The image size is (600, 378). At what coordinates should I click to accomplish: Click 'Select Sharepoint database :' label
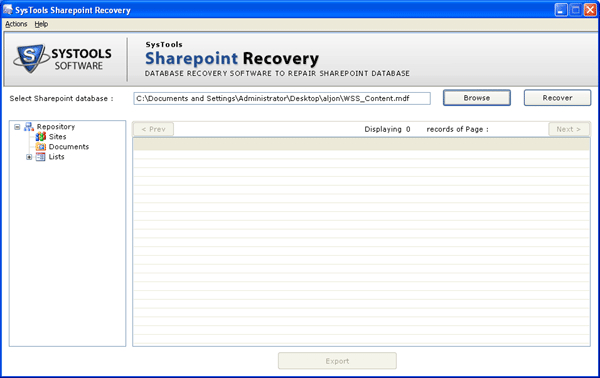(62, 98)
